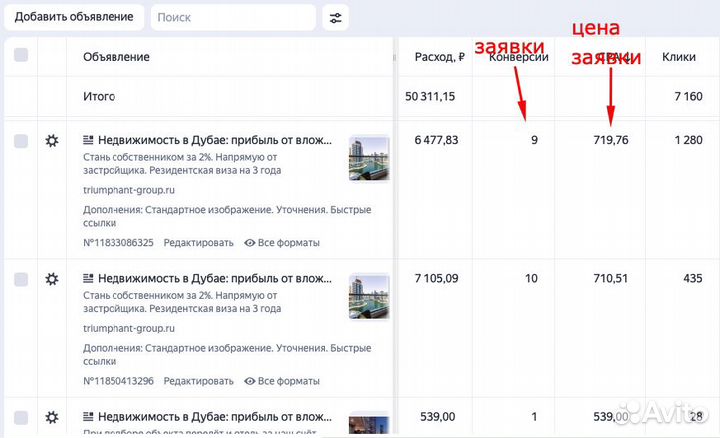Image resolution: width=720 pixels, height=438 pixels.
Task: Click ad-type icon of ad №11833086325
Action: (x=88, y=140)
